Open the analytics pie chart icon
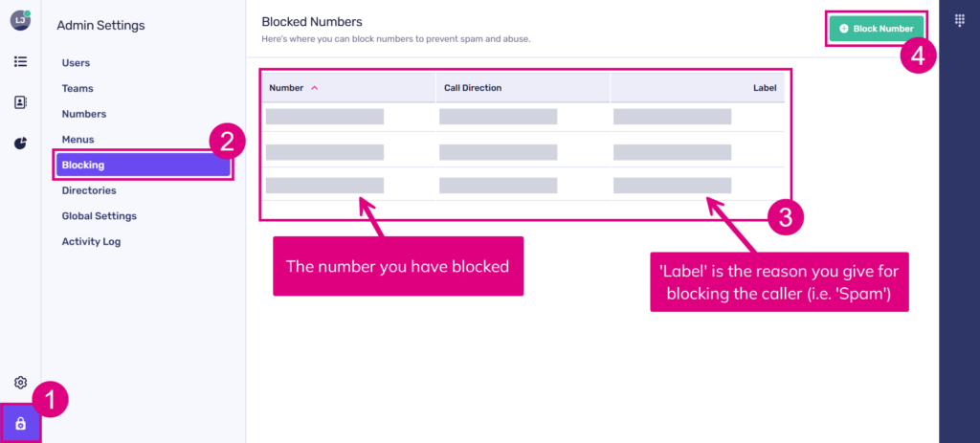This screenshot has height=443, width=980. [x=20, y=144]
